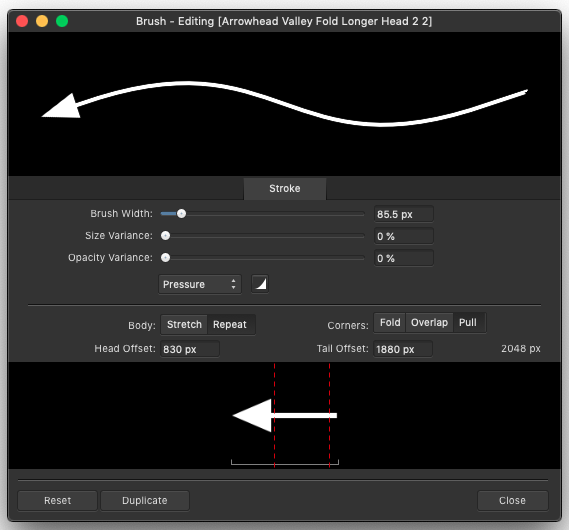Click the Opacity Variance slider handle
The height and width of the screenshot is (530, 569).
click(x=165, y=258)
